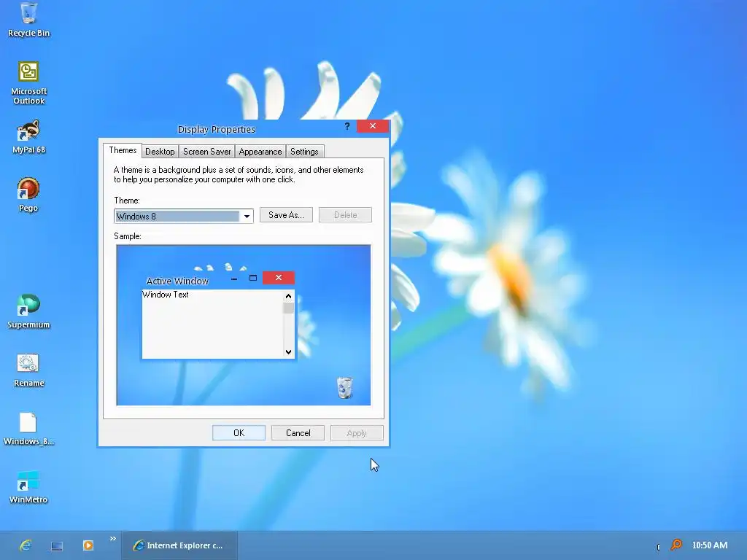Click the Save As... button
The image size is (747, 560).
286,215
